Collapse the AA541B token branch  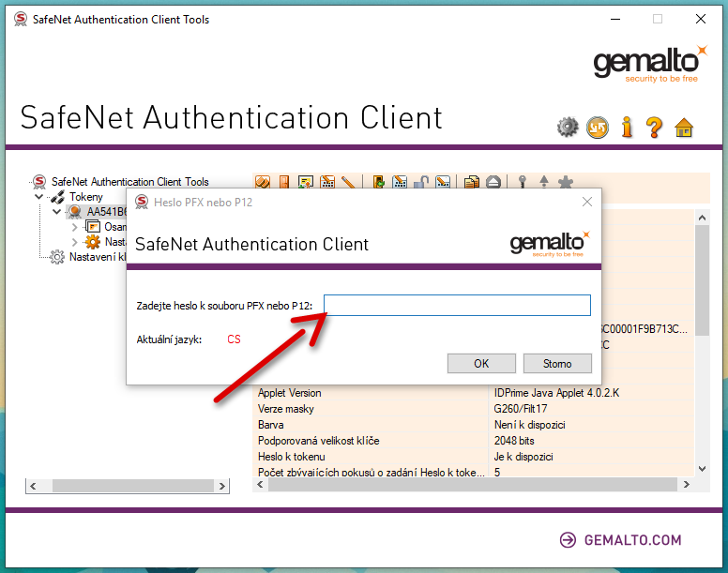[56, 212]
